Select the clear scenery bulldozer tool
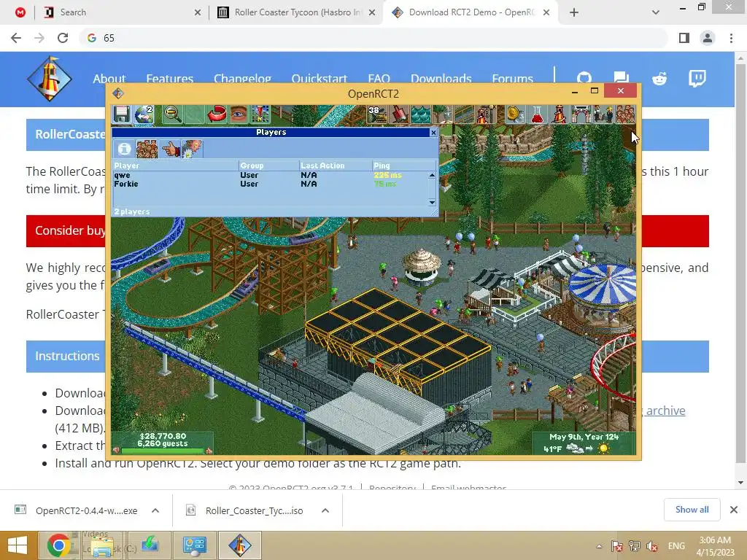This screenshot has width=747, height=560. 377,114
